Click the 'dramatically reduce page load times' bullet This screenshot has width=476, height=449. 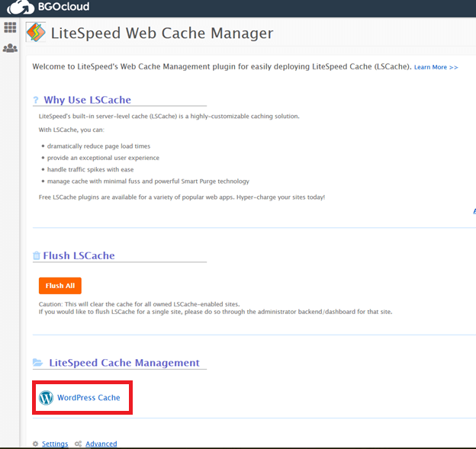coord(98,146)
